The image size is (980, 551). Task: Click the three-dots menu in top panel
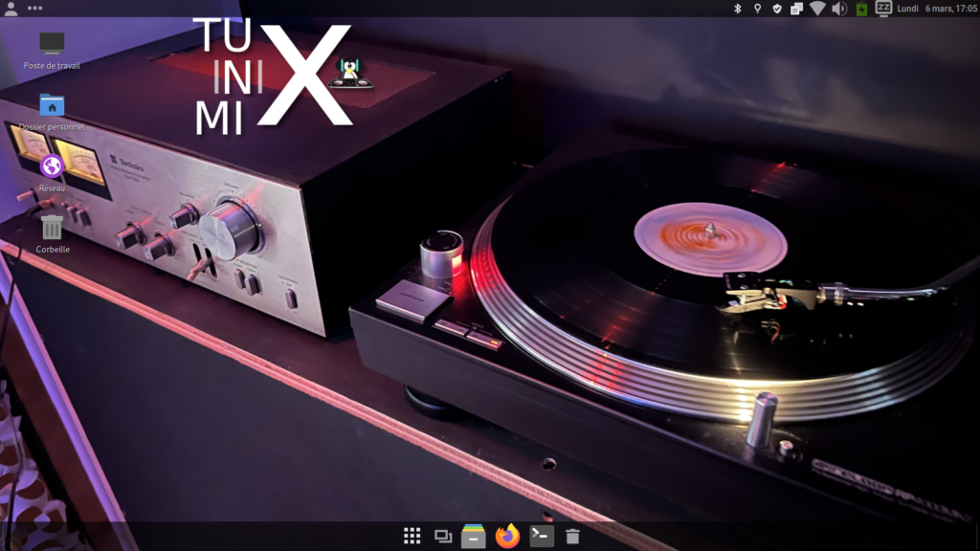35,9
